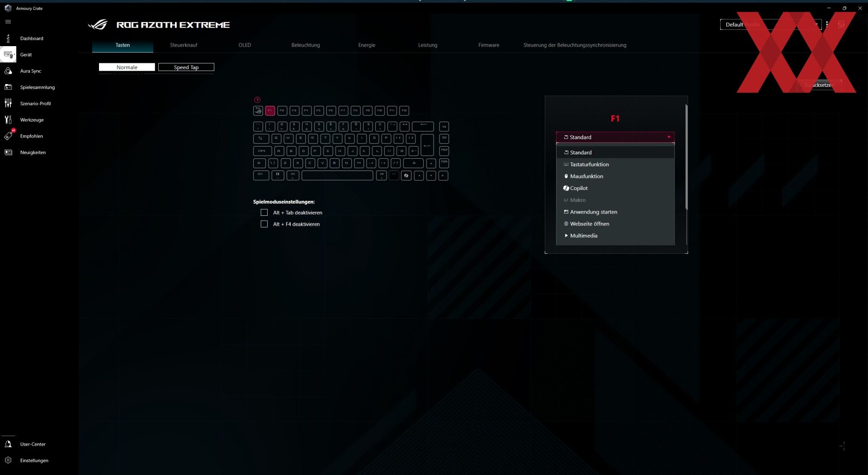868x475 pixels.
Task: Open the Neuigkeiten news icon
Action: 8,152
